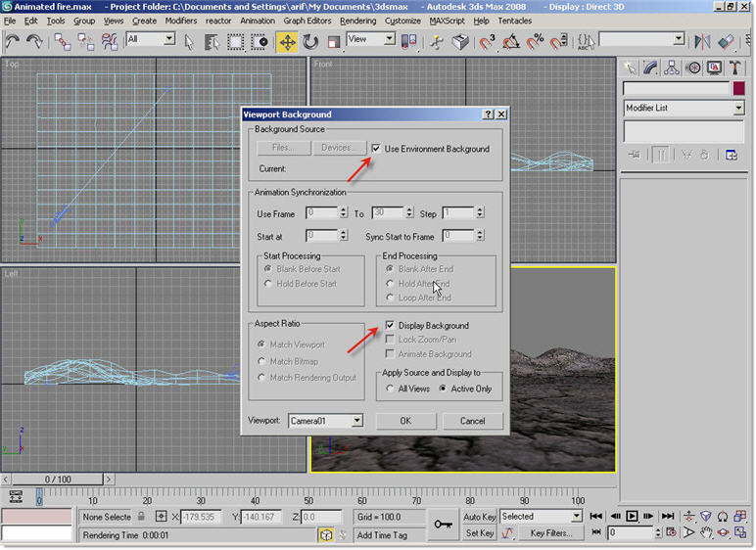
Task: Expand the Modifier List dropdown
Action: coord(738,109)
